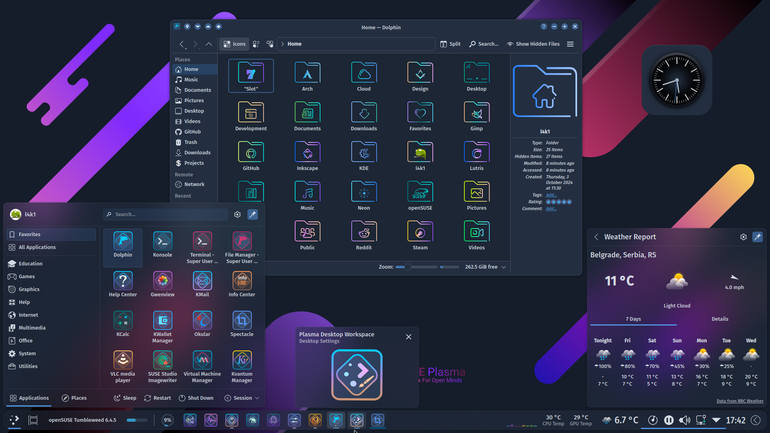This screenshot has height=433, width=770.
Task: Pin the application launcher open
Action: 252,215
